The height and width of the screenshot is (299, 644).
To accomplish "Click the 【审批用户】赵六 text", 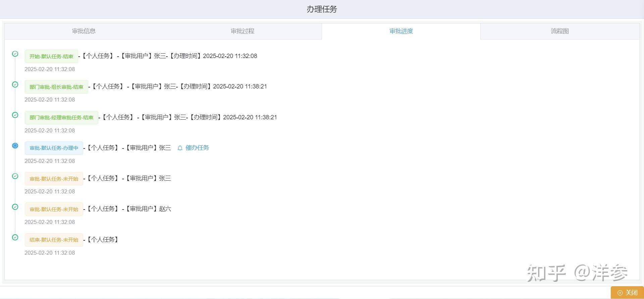I will (148, 209).
